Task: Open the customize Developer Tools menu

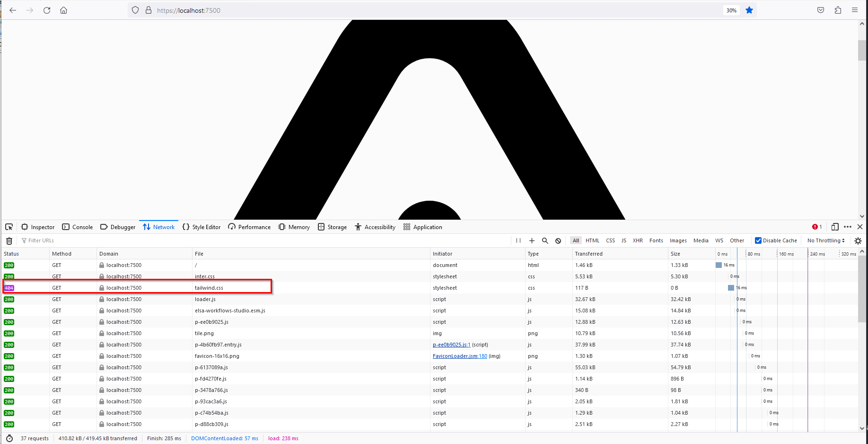Action: 847,227
